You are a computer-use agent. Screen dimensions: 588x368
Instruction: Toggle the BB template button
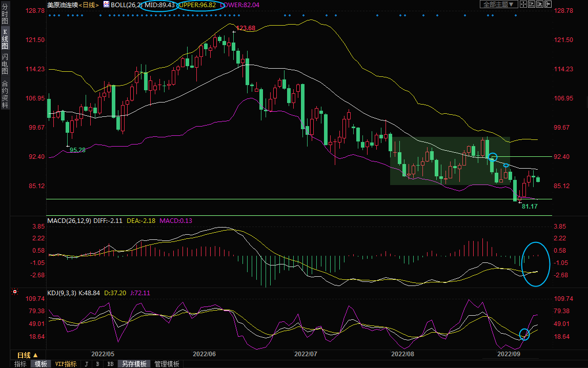click(x=110, y=364)
